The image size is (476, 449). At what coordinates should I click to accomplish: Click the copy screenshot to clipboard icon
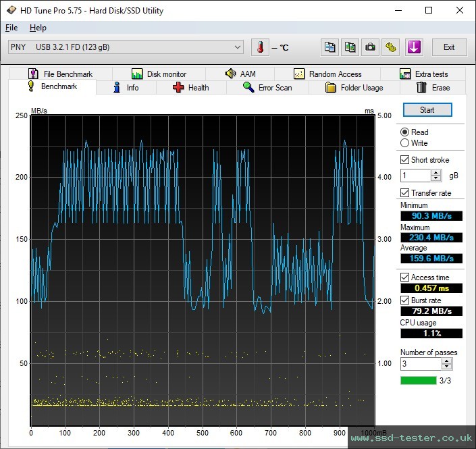(350, 47)
